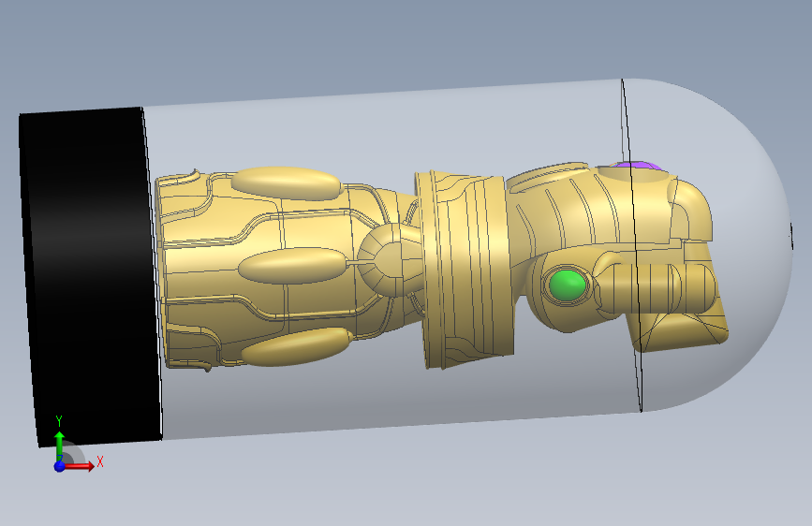
Task: Click the red X axis arrow of the triad
Action: 81,466
